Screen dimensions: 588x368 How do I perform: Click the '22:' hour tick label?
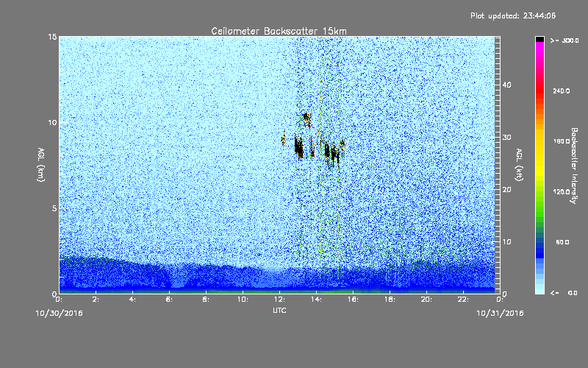click(x=463, y=300)
